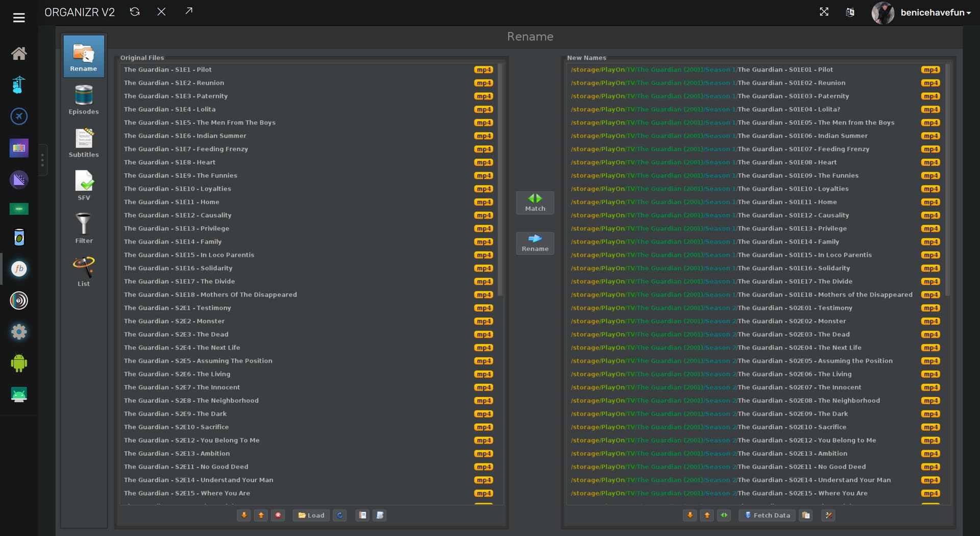
Task: Open the Home icon in the sidebar
Action: click(19, 54)
